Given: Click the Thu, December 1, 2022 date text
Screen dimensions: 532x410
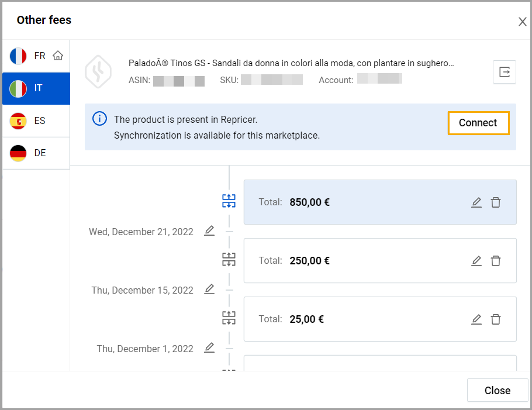Looking at the screenshot, I should (x=145, y=349).
